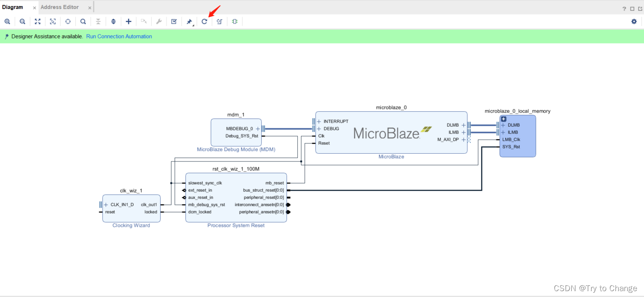
Task: Open diagram options via the gear icon
Action: coord(634,21)
